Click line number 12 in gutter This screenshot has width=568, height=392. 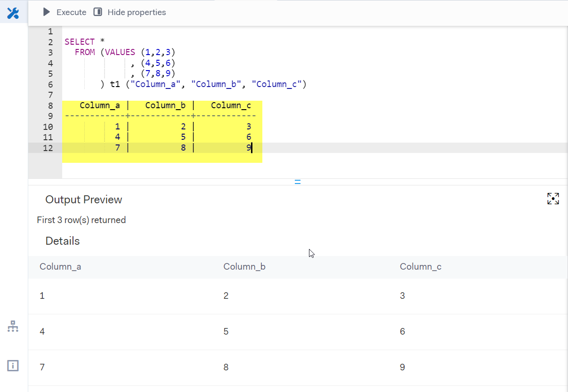click(48, 148)
